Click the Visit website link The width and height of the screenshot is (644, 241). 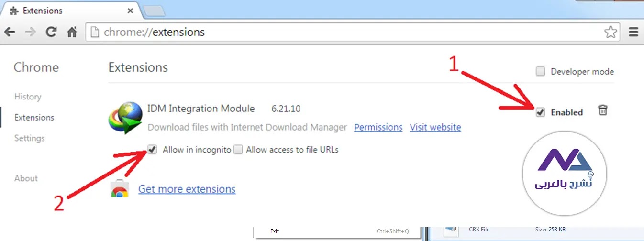pyautogui.click(x=435, y=127)
